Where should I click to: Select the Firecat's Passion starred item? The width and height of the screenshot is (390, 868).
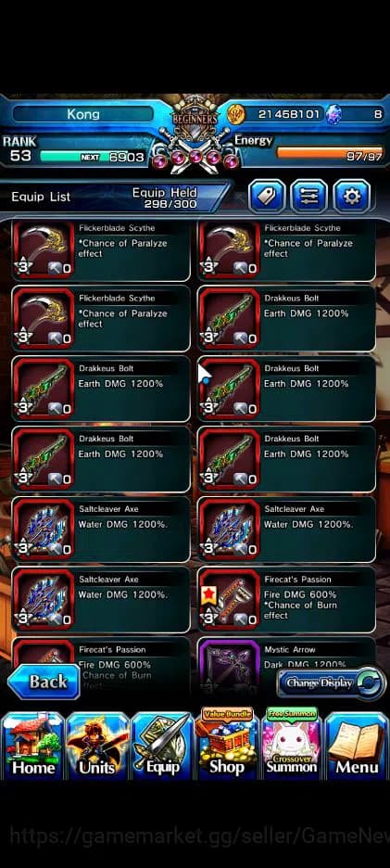click(x=286, y=599)
